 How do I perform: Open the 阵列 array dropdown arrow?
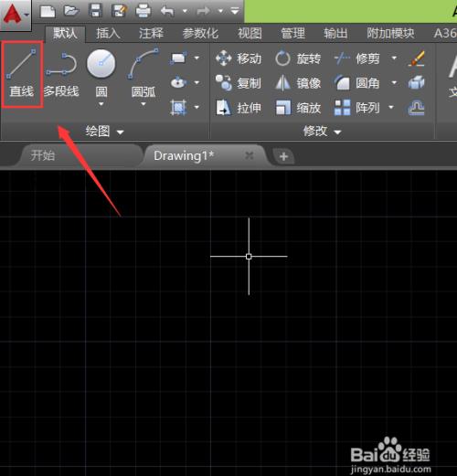[x=391, y=107]
